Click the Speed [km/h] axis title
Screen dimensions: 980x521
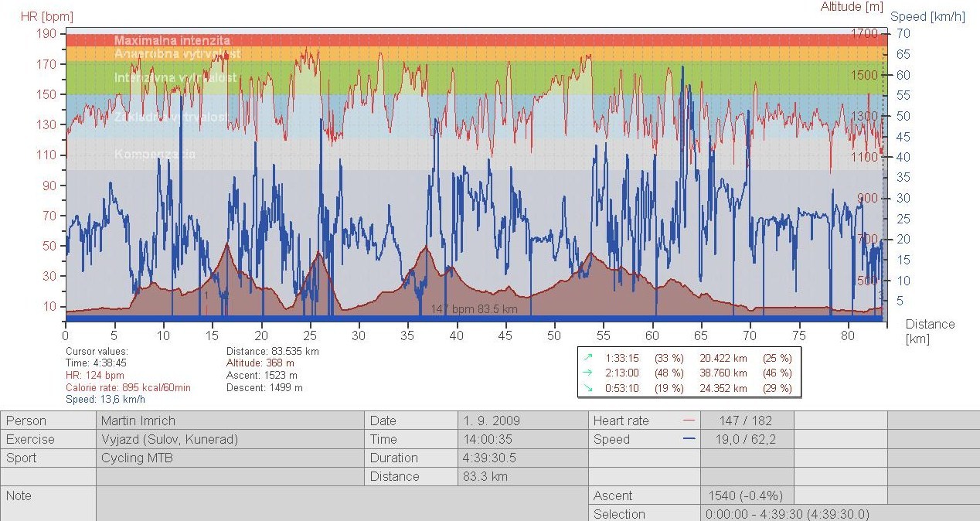pyautogui.click(x=929, y=16)
